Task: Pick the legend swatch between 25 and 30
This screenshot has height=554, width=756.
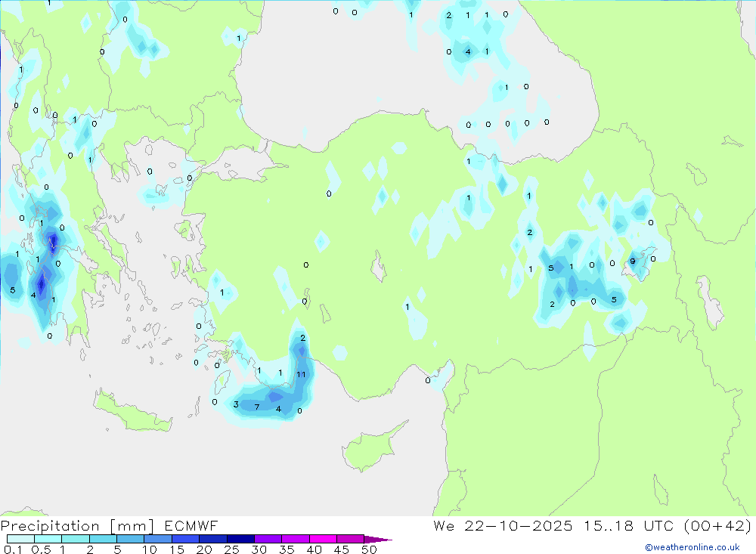Action: coord(240,539)
